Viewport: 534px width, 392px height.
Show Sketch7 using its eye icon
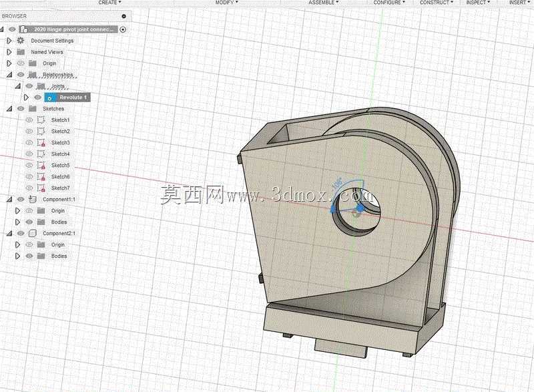coord(29,188)
